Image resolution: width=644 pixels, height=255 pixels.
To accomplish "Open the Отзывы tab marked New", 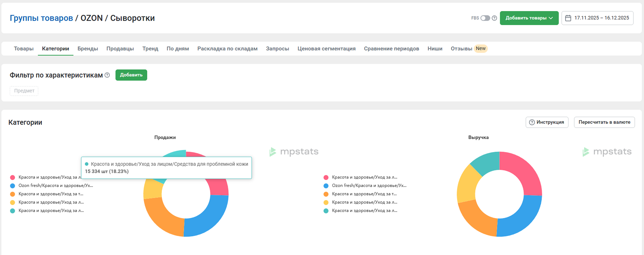I will [461, 49].
